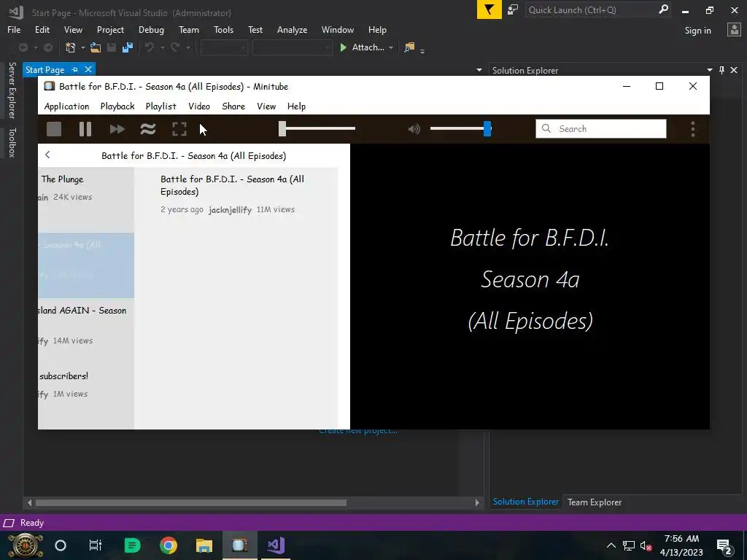Viewport: 747px width, 560px height.
Task: Click channel name jacknjellify
Action: [230, 209]
